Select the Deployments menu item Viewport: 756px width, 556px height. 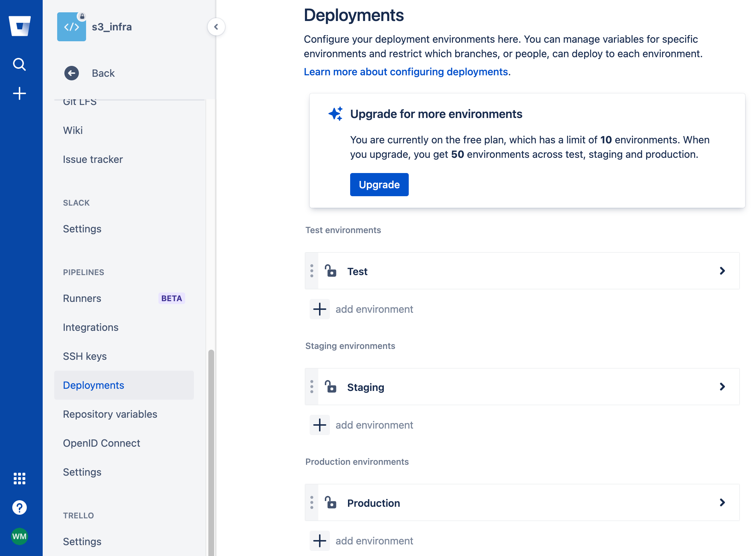(93, 385)
